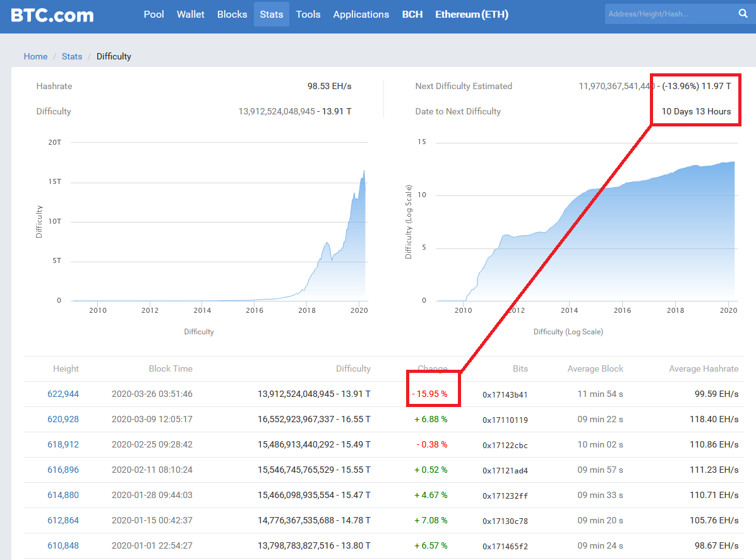This screenshot has width=756, height=560.
Task: Click average hashrate 105.76 EH/s
Action: pos(714,520)
